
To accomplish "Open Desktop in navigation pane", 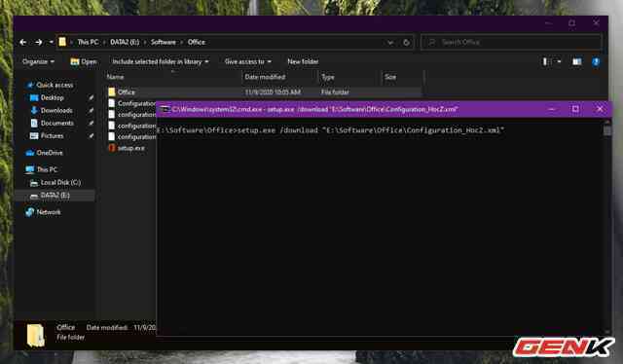I will [x=47, y=97].
